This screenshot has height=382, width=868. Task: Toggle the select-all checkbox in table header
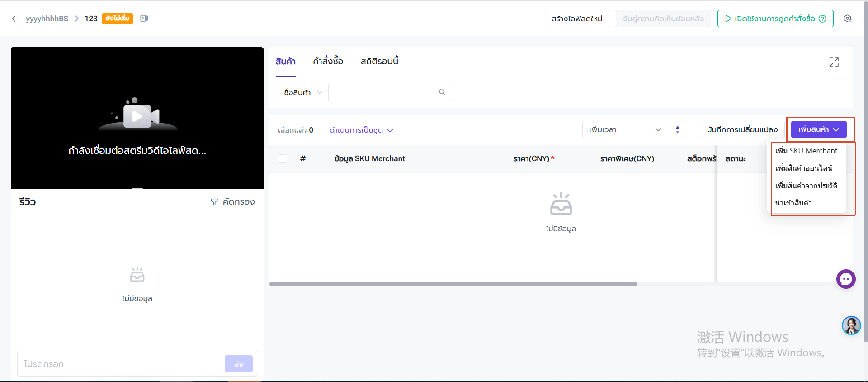point(283,158)
